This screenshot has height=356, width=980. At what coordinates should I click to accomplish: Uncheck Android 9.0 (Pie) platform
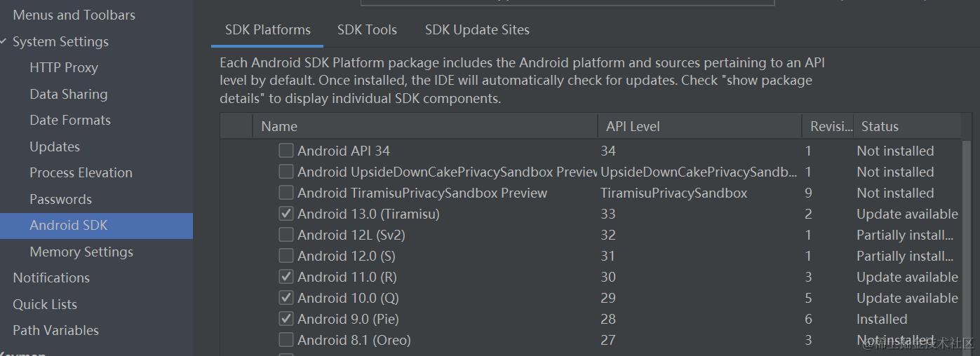click(x=286, y=319)
